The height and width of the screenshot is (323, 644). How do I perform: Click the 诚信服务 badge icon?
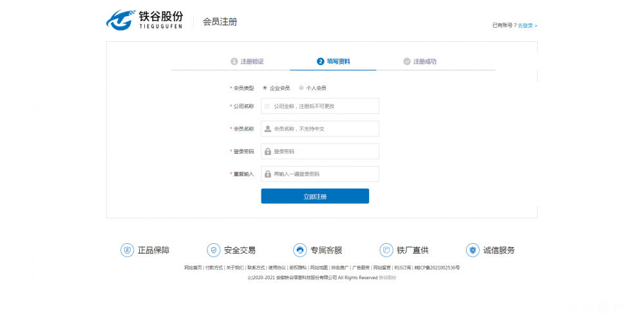coord(473,250)
